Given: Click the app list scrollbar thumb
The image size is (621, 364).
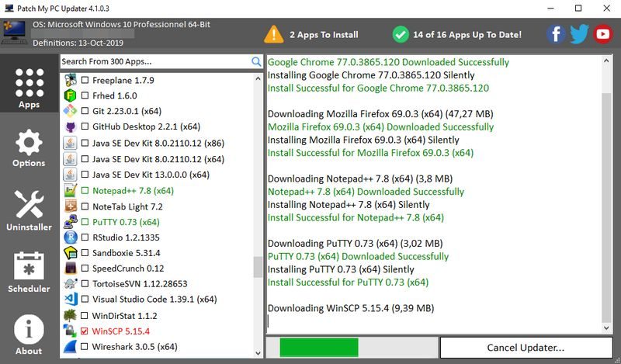Looking at the screenshot, I should click(x=258, y=267).
